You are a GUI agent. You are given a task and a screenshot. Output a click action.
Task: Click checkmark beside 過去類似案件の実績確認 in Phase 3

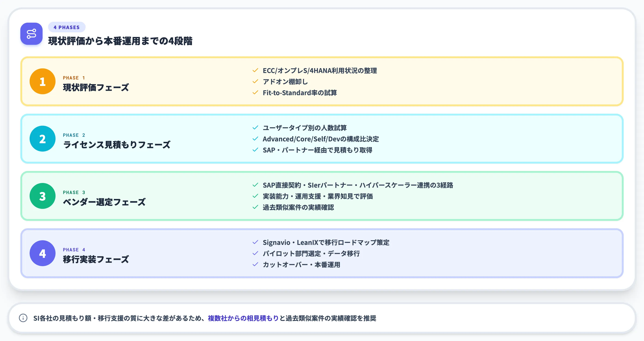[255, 207]
